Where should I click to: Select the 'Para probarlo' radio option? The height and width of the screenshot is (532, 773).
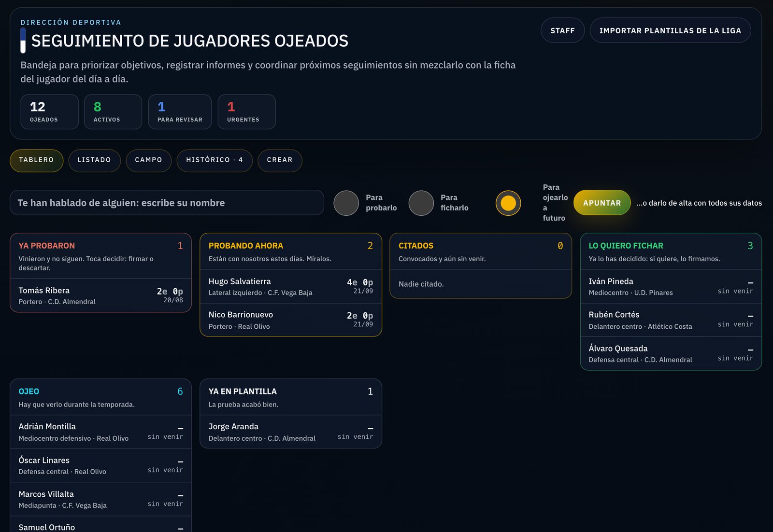(x=346, y=203)
